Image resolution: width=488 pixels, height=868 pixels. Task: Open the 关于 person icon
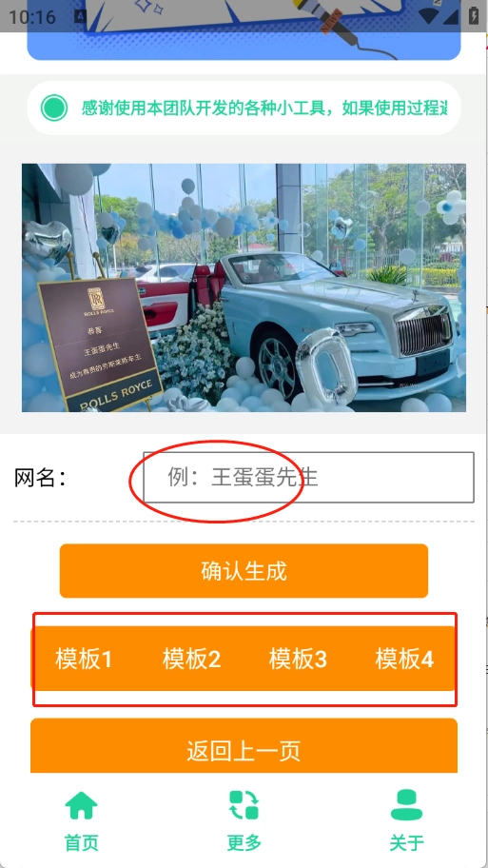click(x=407, y=805)
